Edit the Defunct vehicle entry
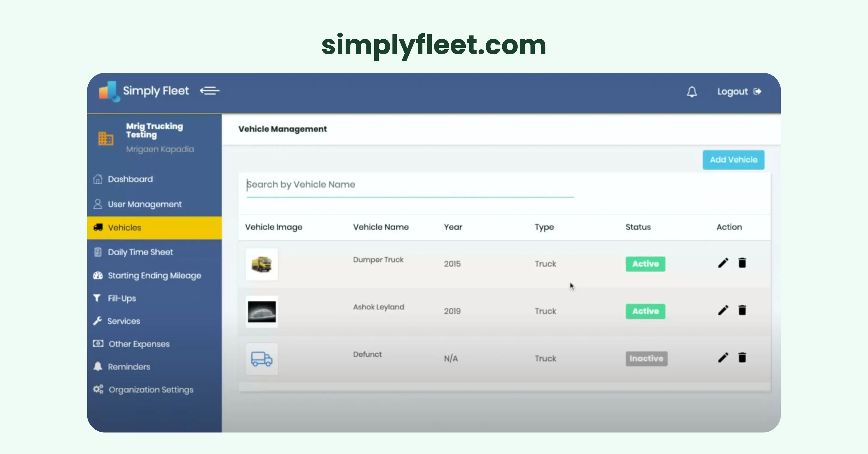The image size is (868, 454). click(723, 357)
